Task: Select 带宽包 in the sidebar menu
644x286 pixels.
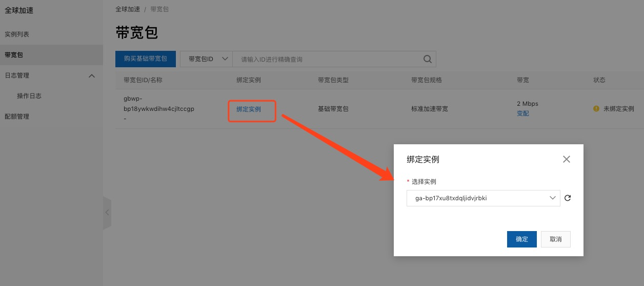Action: [x=14, y=55]
